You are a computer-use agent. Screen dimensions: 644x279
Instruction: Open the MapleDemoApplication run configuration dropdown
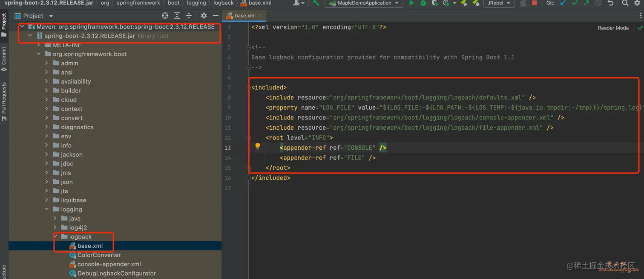pos(365,3)
